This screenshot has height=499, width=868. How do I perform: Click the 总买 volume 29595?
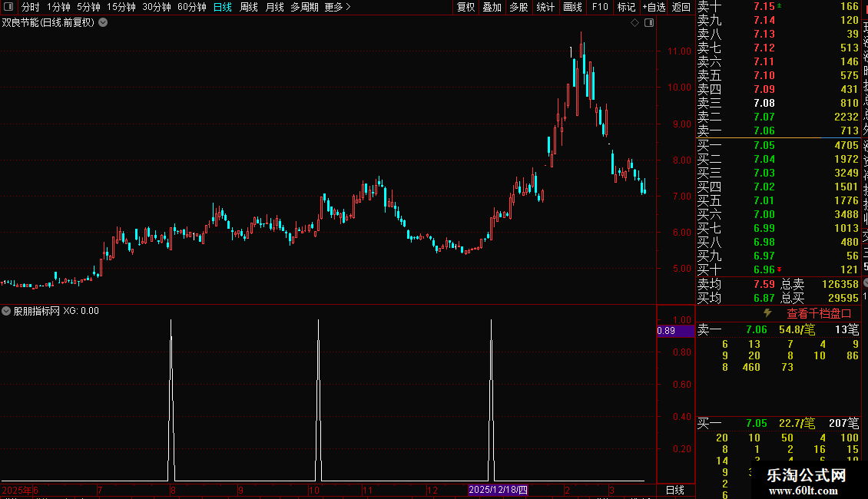pyautogui.click(x=843, y=298)
